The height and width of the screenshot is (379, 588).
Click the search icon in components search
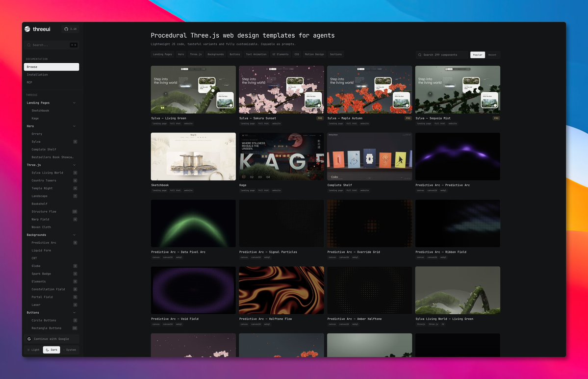coord(420,55)
